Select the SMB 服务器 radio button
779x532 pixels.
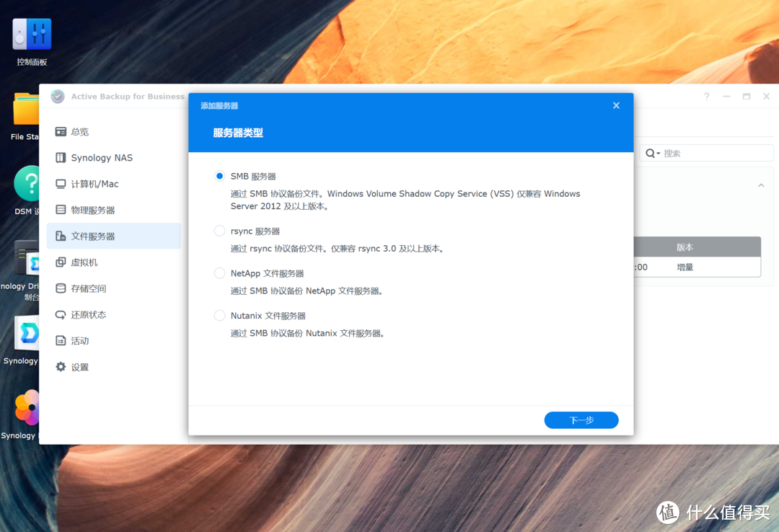tap(219, 176)
